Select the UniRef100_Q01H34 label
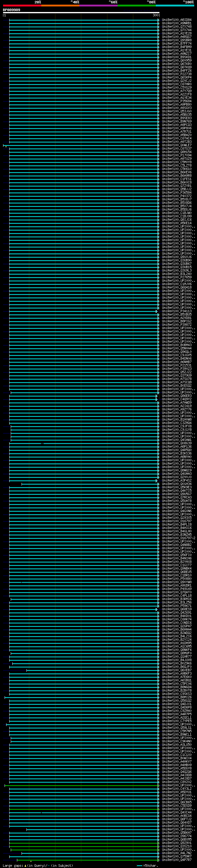Image resolution: width=197 pixels, height=868 pixels. [176, 484]
